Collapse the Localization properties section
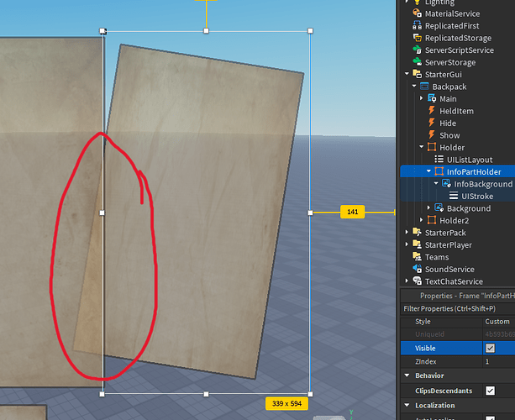The height and width of the screenshot is (420, 515). tap(407, 405)
